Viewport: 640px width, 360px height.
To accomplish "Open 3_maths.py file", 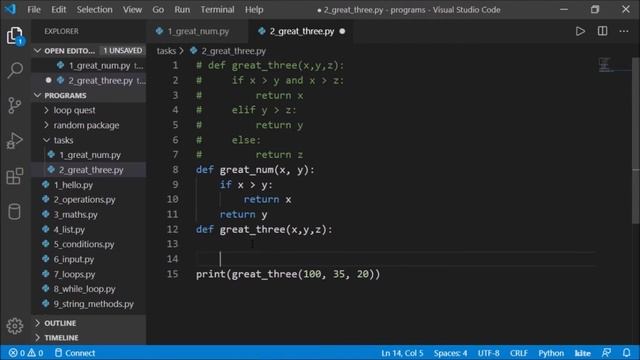I will click(x=89, y=214).
